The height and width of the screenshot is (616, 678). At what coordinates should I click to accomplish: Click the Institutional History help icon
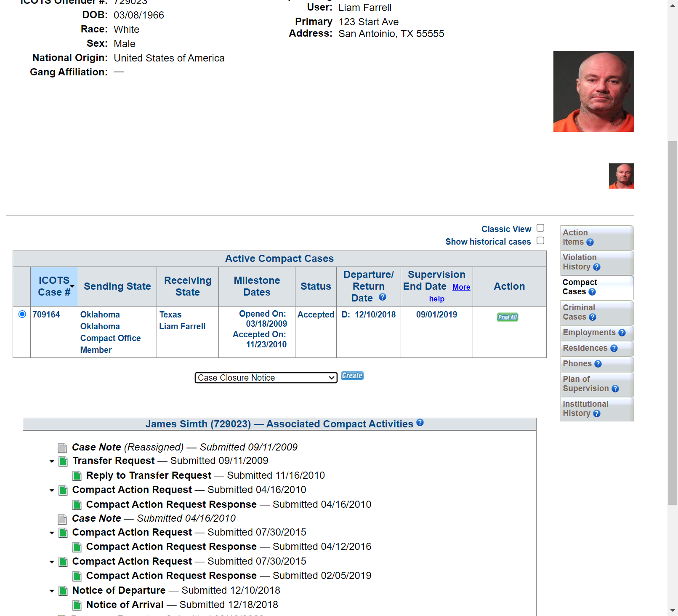596,413
